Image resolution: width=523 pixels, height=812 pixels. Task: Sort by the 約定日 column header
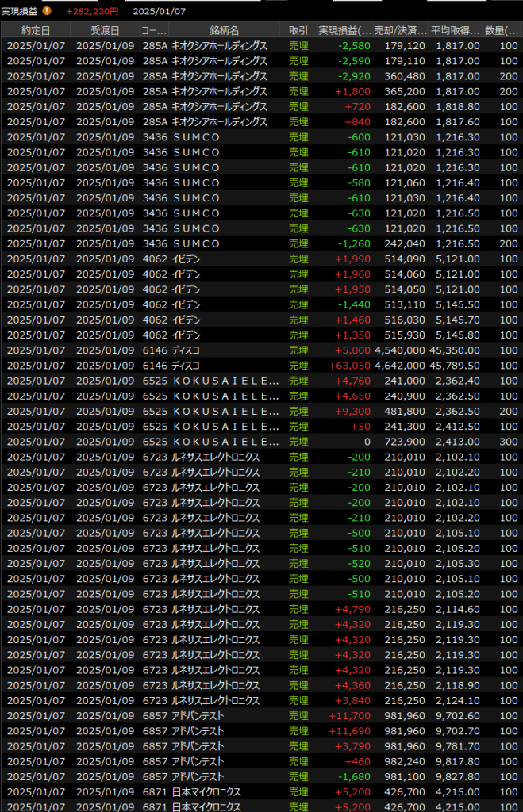pos(35,30)
